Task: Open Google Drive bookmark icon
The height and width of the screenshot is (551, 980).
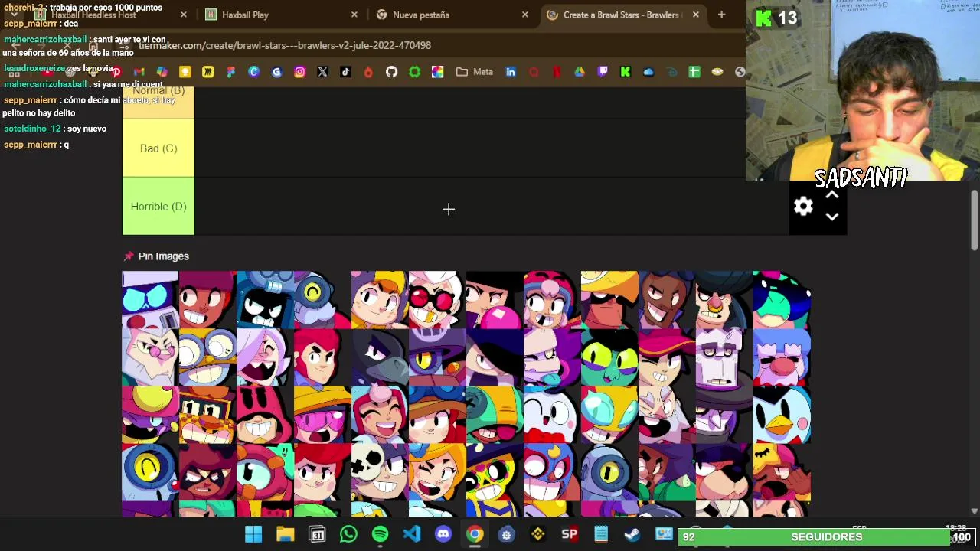Action: click(x=580, y=72)
